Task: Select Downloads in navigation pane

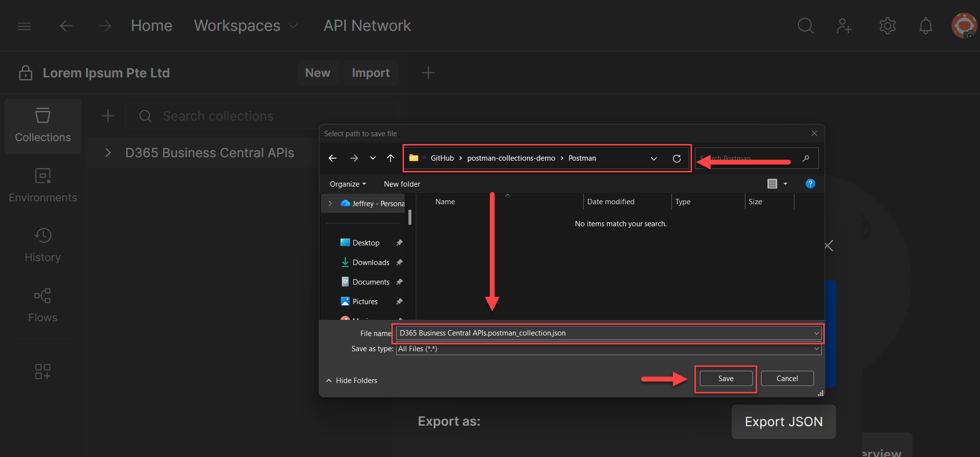Action: [x=371, y=263]
